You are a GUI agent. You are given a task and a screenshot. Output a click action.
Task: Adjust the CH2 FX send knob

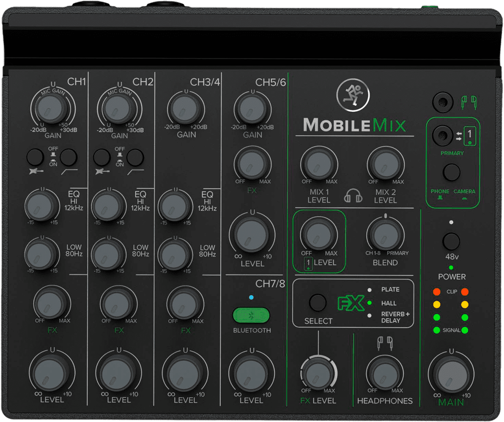[118, 304]
